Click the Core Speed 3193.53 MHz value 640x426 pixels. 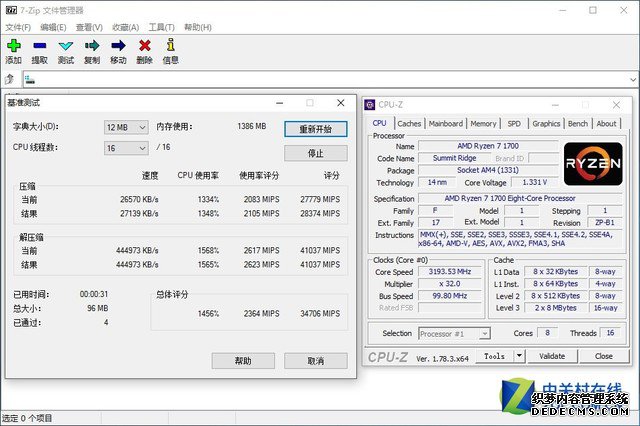[449, 271]
